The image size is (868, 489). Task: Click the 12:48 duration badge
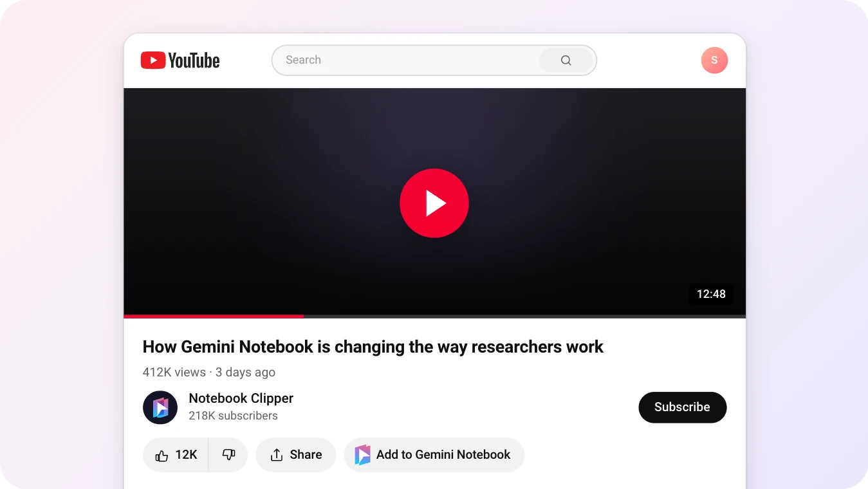[x=711, y=294]
